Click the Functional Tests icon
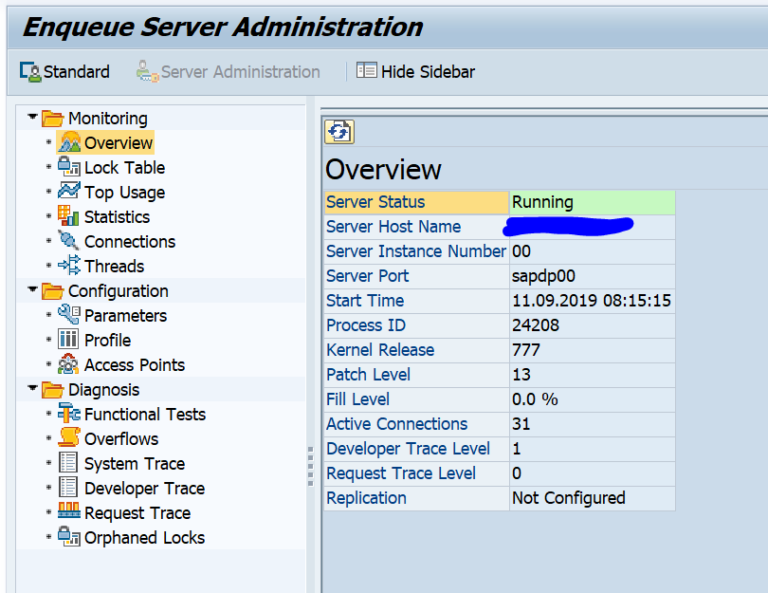Viewport: 768px width, 593px height. [x=69, y=414]
